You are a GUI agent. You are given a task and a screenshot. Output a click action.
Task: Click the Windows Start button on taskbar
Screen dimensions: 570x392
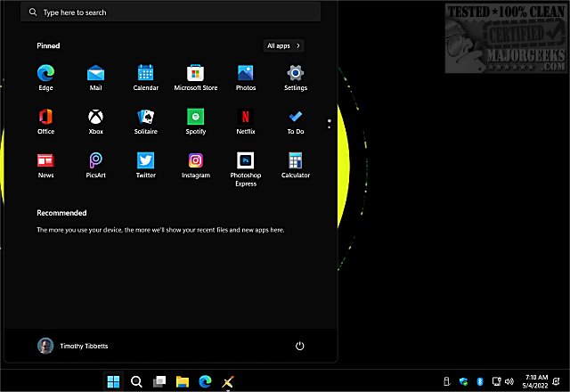(x=114, y=382)
